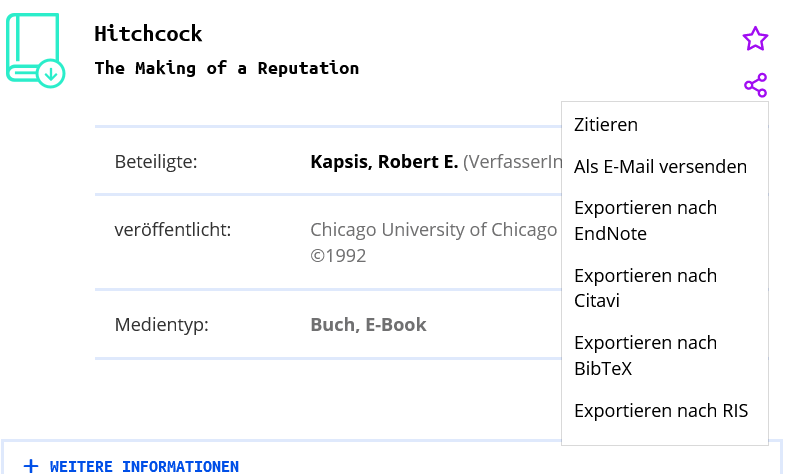This screenshot has height=474, width=789.
Task: Expand the Weitere Informationen section
Action: click(144, 466)
